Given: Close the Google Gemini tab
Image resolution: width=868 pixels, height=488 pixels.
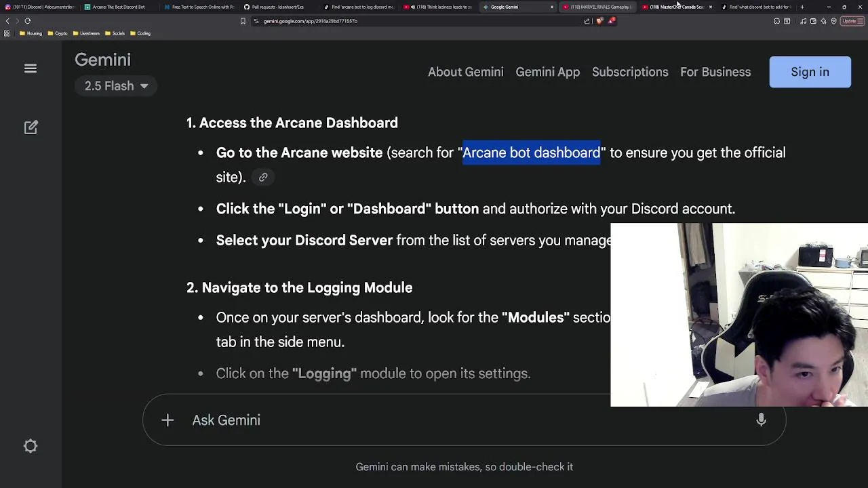Looking at the screenshot, I should pyautogui.click(x=551, y=7).
